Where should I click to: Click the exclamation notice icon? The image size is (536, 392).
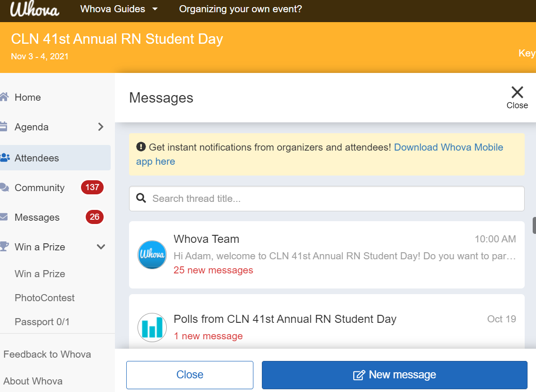pyautogui.click(x=141, y=147)
